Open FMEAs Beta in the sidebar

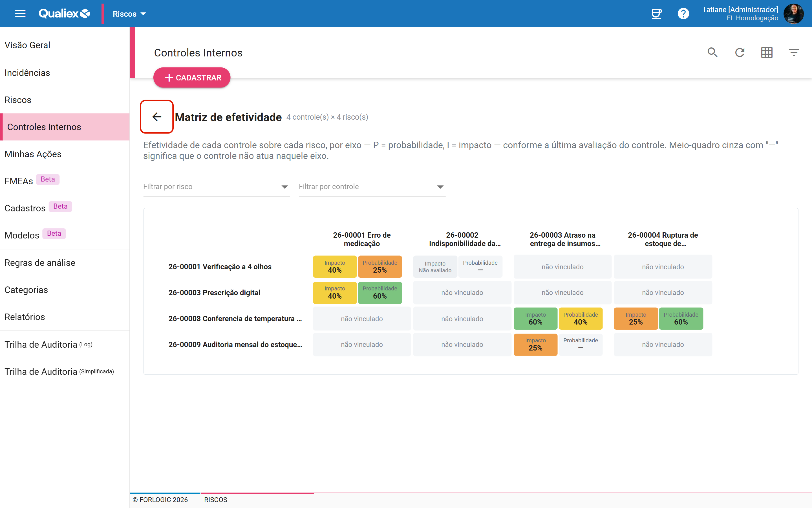coord(65,181)
